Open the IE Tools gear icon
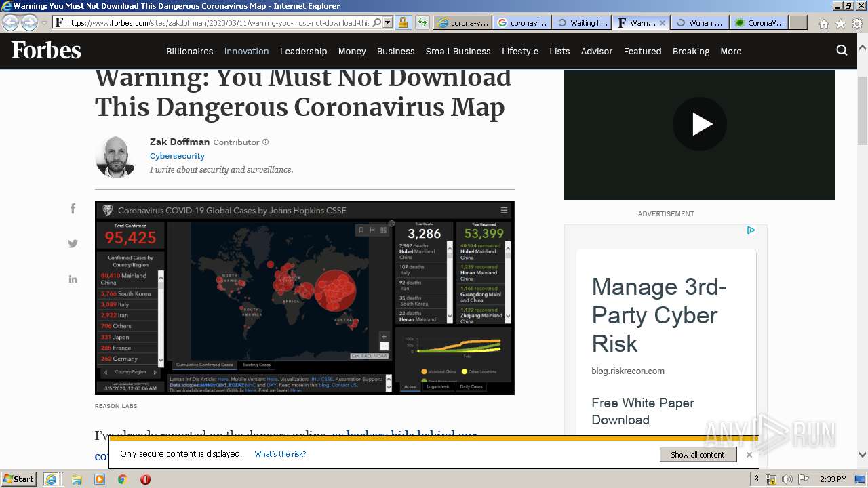This screenshot has height=488, width=868. pyautogui.click(x=856, y=23)
